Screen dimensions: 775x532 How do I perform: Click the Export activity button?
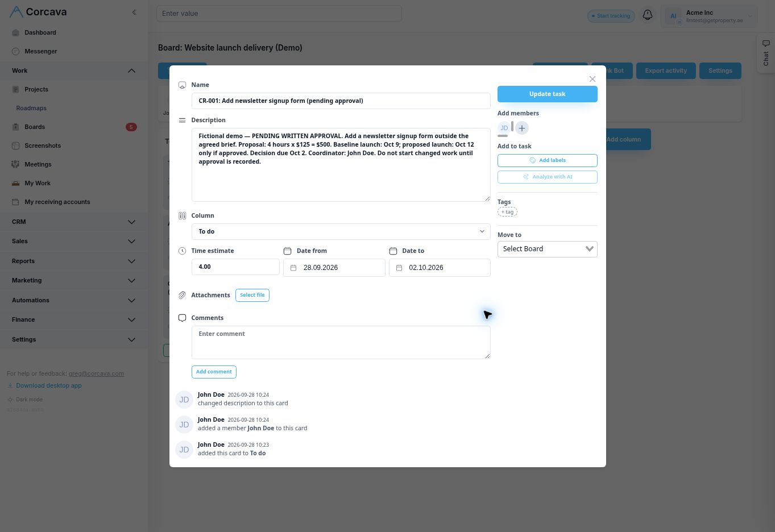pyautogui.click(x=666, y=70)
